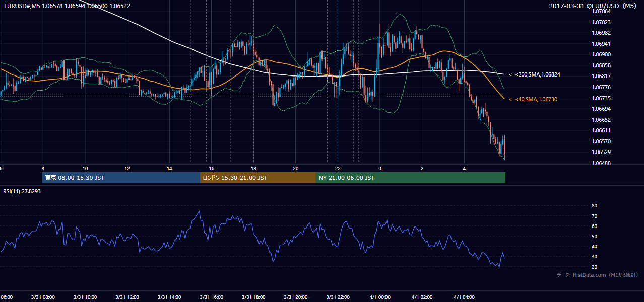
Task: Click the hour 12 tick on price chart axis
Action: click(127, 169)
